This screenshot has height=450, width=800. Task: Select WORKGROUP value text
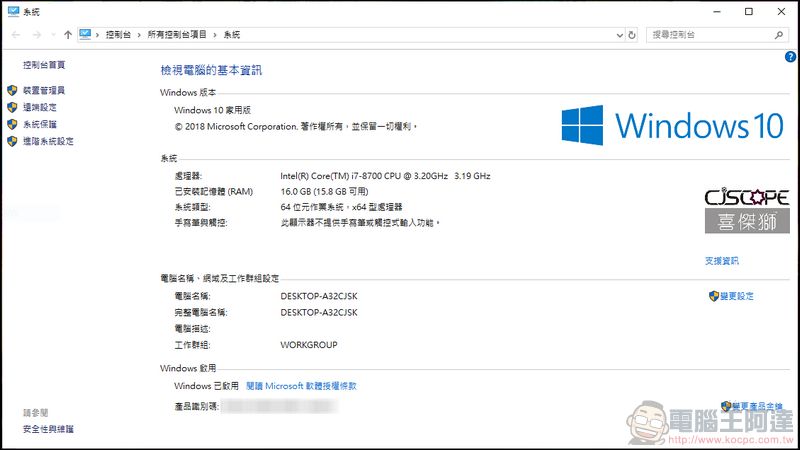coord(309,345)
